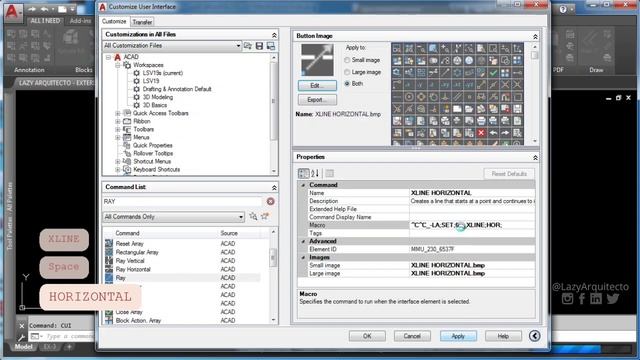This screenshot has height=360, width=640.
Task: Expand the Toolbars tree node
Action: 118,129
